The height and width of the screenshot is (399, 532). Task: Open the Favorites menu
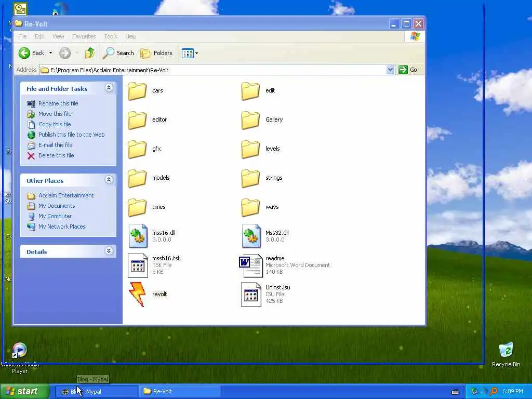pos(84,36)
